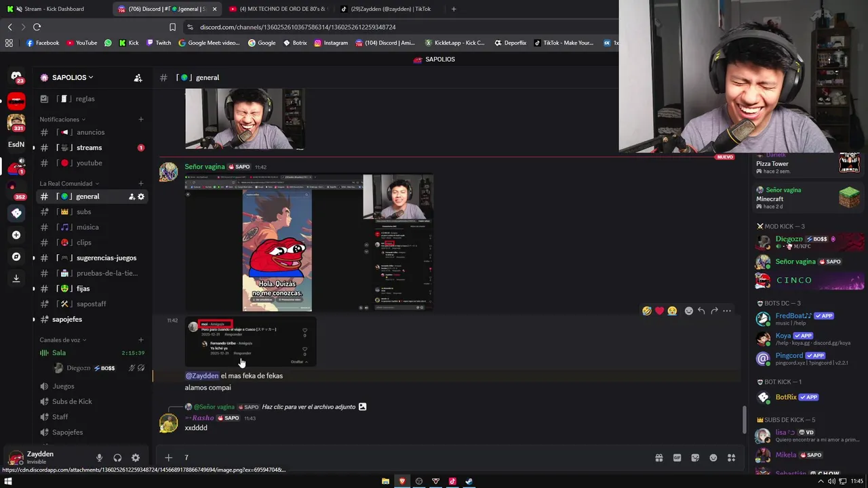Image resolution: width=868 pixels, height=488 pixels.
Task: Toggle headphones deafen in user panel
Action: (117, 458)
